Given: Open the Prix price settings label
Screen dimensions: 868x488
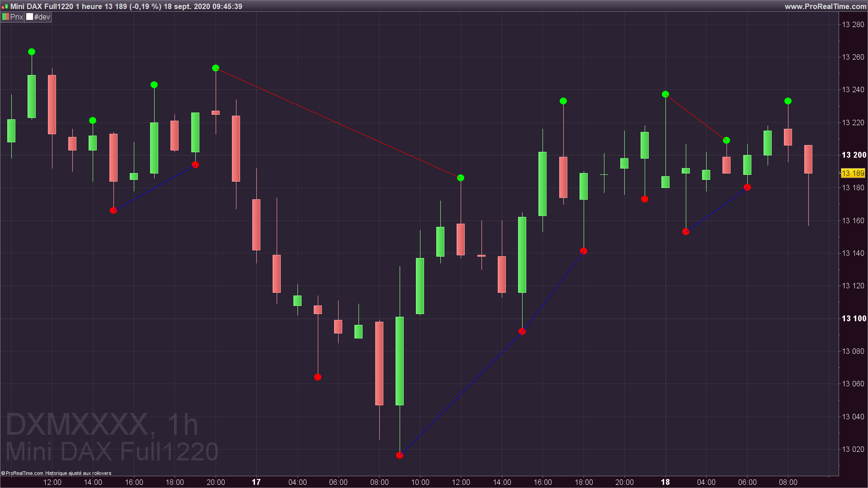Looking at the screenshot, I should [16, 17].
